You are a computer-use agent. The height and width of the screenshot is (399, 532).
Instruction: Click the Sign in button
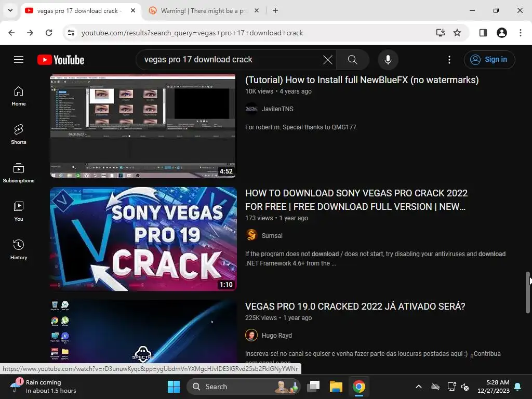pos(489,60)
